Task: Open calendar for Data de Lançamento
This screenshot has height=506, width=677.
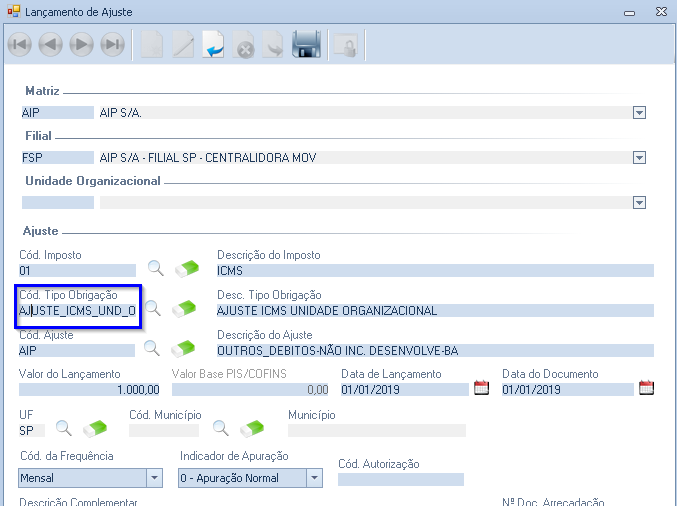Action: click(x=481, y=388)
